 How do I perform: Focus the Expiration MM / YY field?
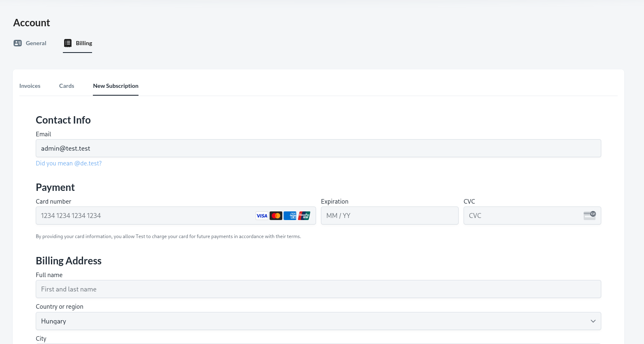(389, 216)
